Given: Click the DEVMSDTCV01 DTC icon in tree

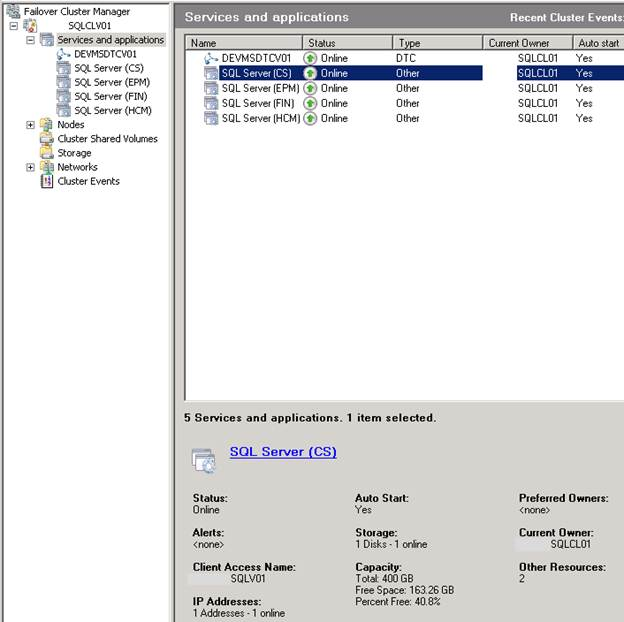Looking at the screenshot, I should pos(64,54).
